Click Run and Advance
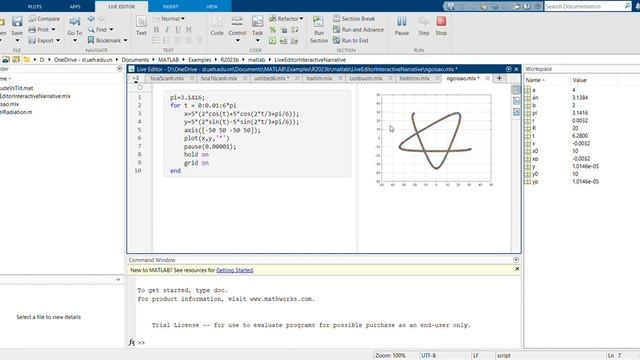Screen dimensions: 640x360 [358, 30]
